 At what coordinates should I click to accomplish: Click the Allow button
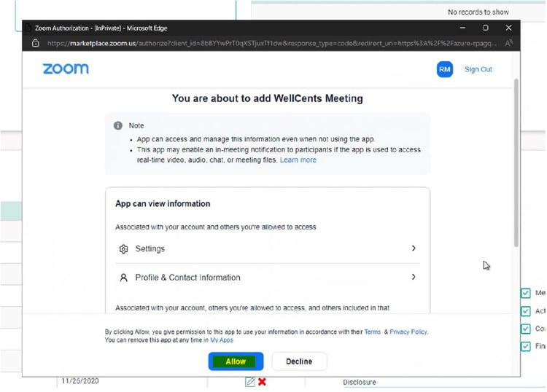(x=236, y=361)
